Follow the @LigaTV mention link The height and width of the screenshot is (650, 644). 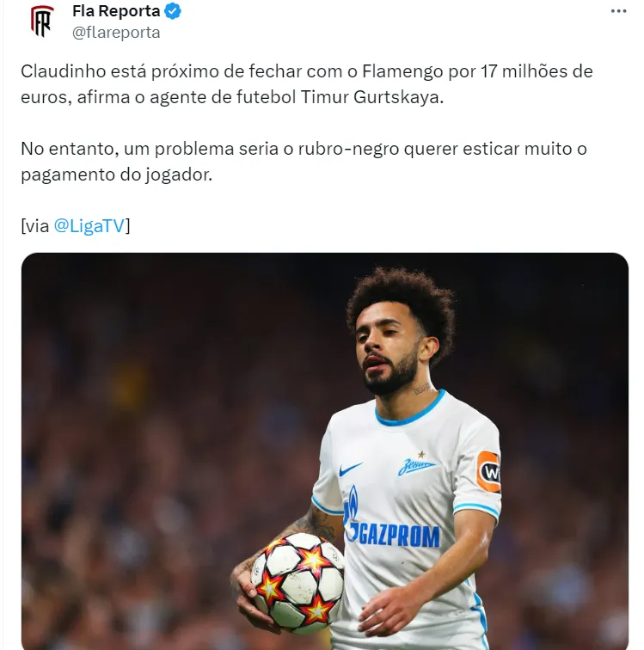click(x=89, y=226)
